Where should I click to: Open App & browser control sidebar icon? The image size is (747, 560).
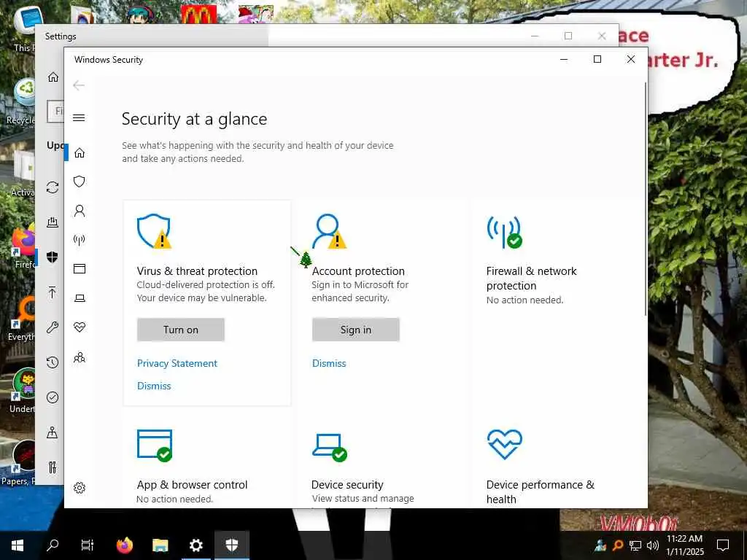(x=80, y=269)
